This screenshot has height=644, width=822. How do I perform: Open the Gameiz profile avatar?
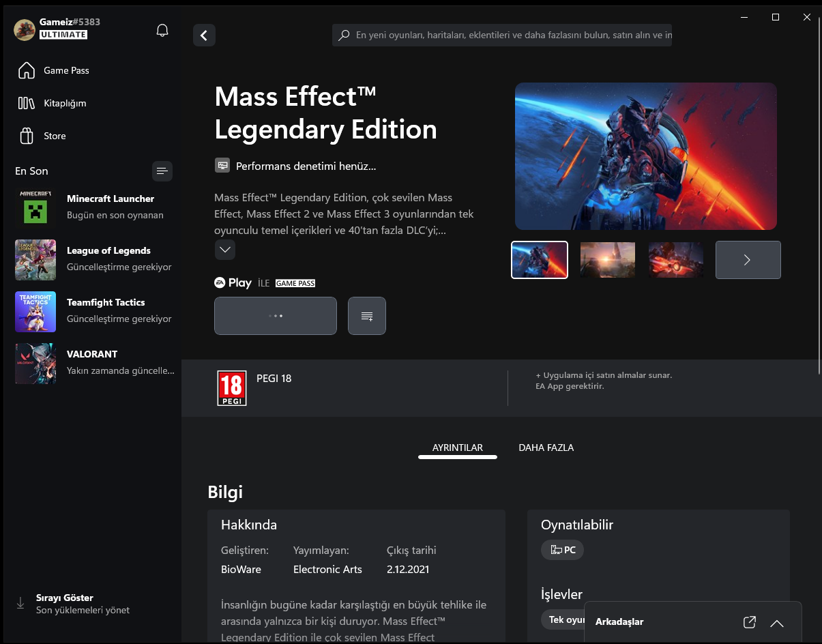point(25,30)
